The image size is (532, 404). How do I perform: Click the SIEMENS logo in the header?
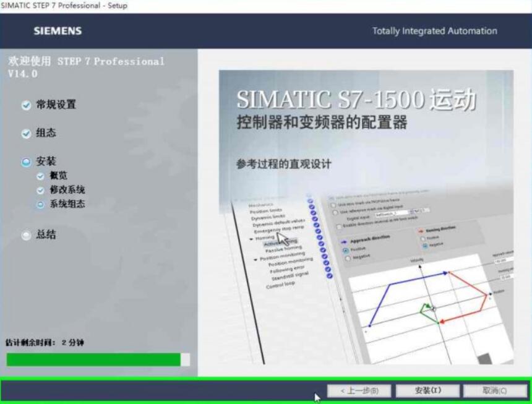click(57, 31)
